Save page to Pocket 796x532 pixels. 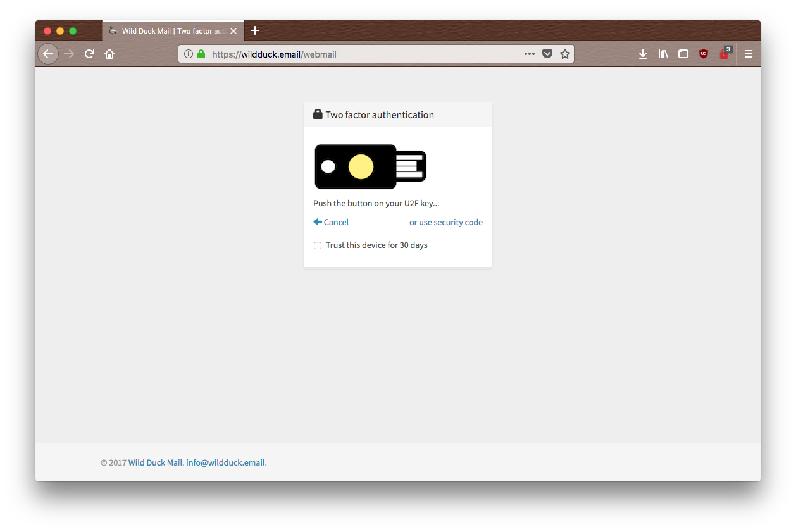point(547,54)
